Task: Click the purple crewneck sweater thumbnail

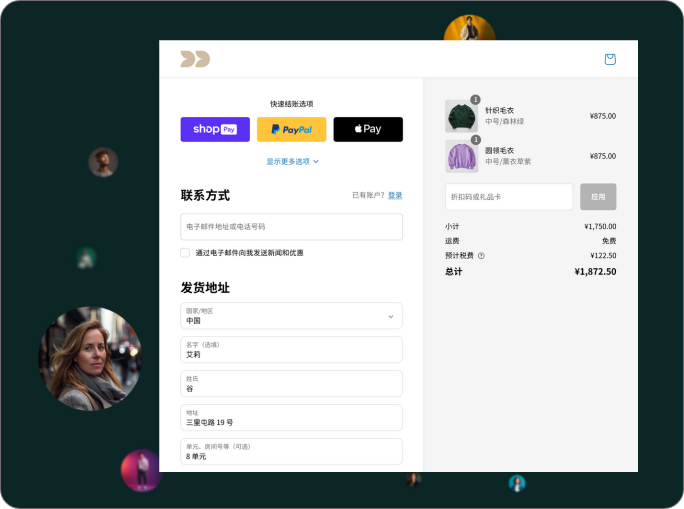Action: pos(461,156)
